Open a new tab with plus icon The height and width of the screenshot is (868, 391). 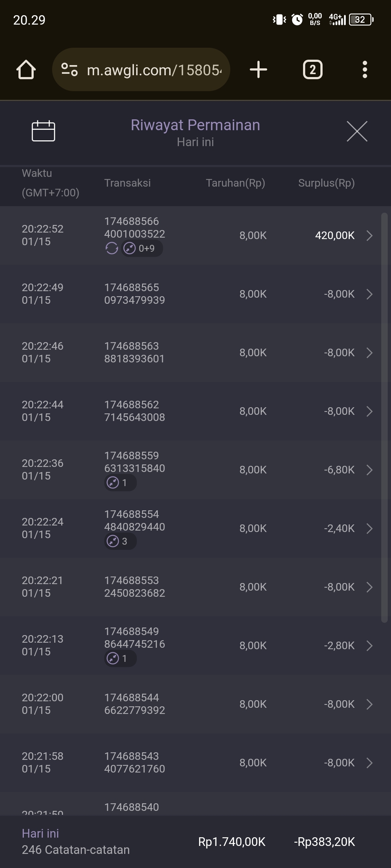[258, 69]
